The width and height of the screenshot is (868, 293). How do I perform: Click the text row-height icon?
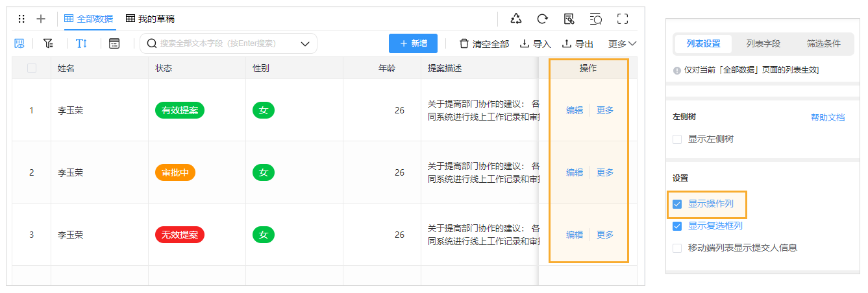coord(81,43)
